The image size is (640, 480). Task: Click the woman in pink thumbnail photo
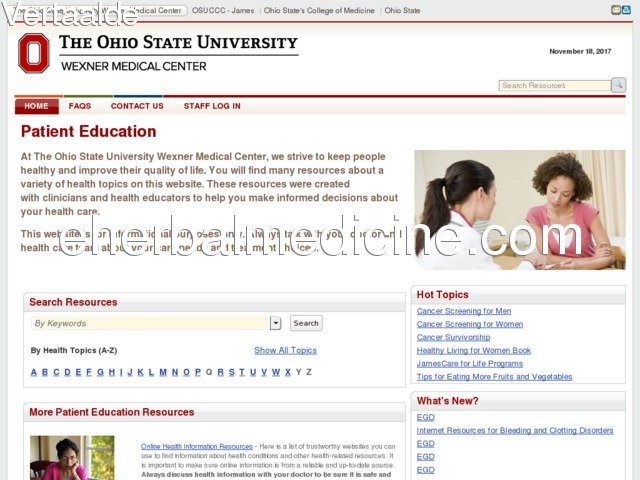[x=72, y=458]
